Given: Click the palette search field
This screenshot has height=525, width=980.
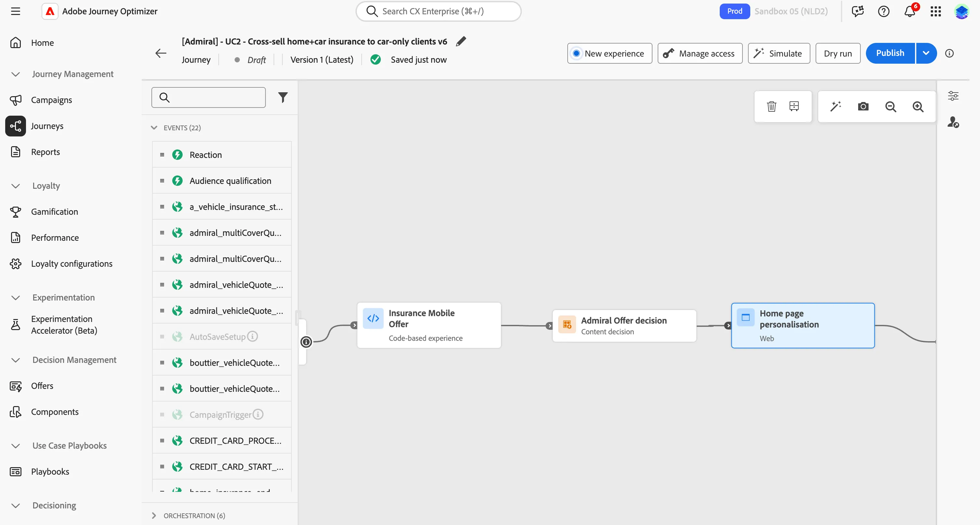Looking at the screenshot, I should click(x=209, y=97).
